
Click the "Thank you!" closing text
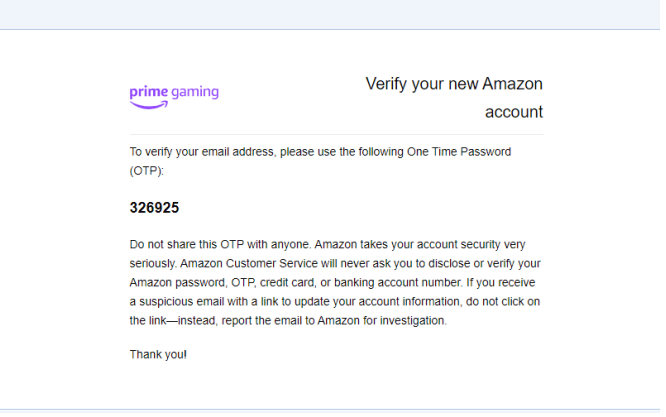coord(158,354)
